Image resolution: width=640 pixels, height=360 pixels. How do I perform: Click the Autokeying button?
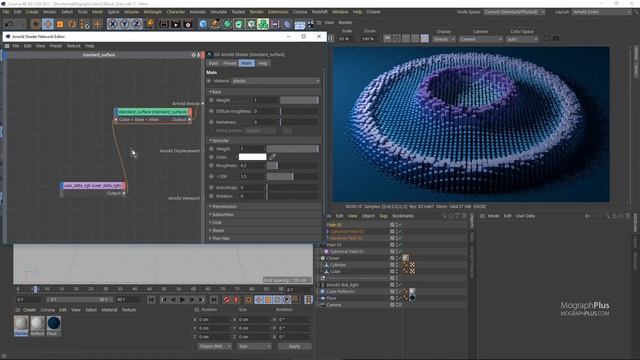tap(236, 300)
